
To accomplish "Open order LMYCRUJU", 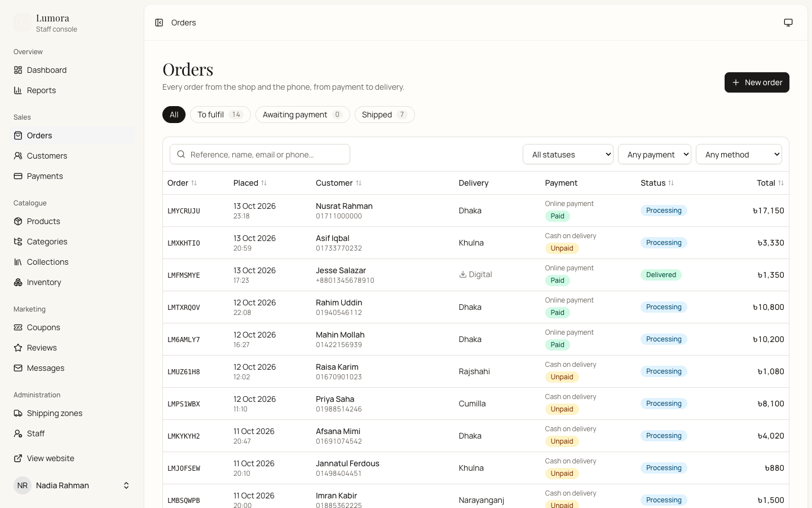I will point(184,211).
